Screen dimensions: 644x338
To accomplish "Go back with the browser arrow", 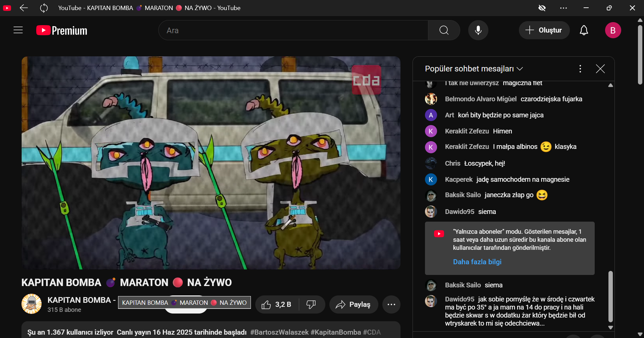I will coord(23,8).
